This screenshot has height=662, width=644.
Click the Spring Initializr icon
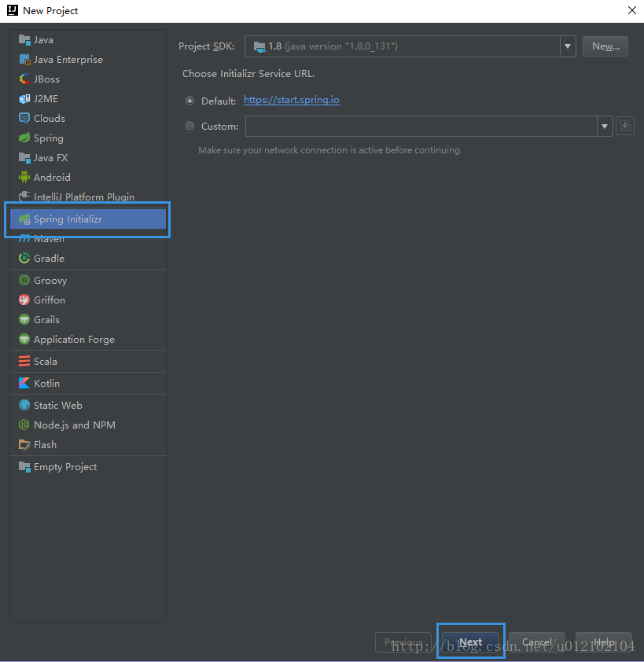(24, 219)
